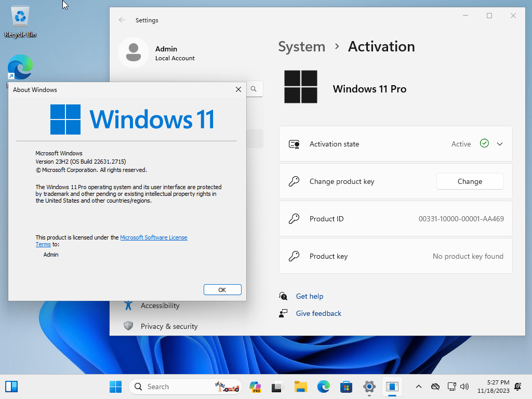Image resolution: width=532 pixels, height=399 pixels.
Task: Click the Get help headset icon
Action: click(x=283, y=296)
